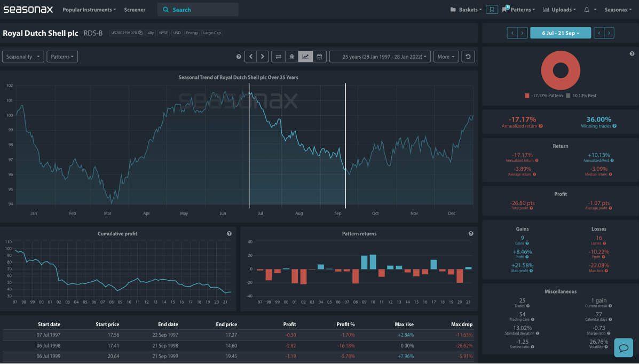Click help icon next to Trading days
Image resolution: width=639 pixels, height=364 pixels.
click(x=533, y=320)
